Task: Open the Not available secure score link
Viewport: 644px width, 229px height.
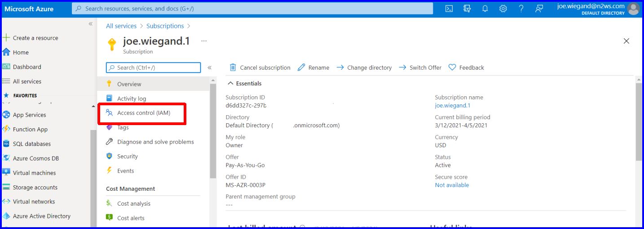Action: (452, 185)
